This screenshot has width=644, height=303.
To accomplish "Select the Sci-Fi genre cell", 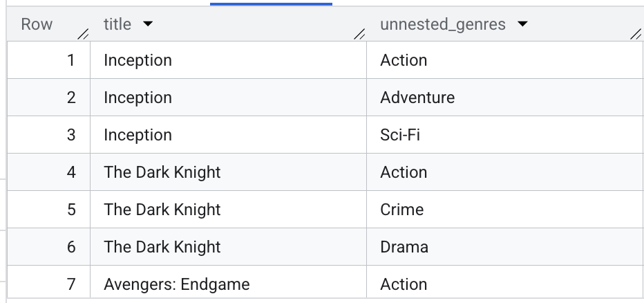I will (x=400, y=135).
